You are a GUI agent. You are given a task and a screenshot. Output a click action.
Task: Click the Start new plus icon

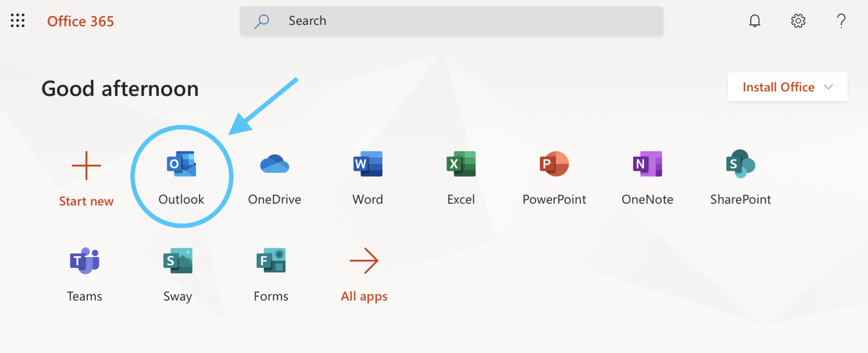coord(86,165)
